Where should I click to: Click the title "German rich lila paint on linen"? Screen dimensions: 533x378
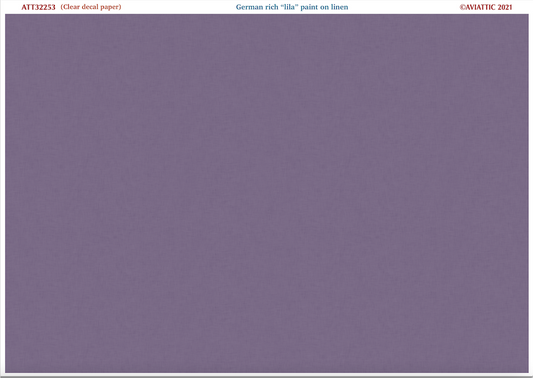(292, 7)
